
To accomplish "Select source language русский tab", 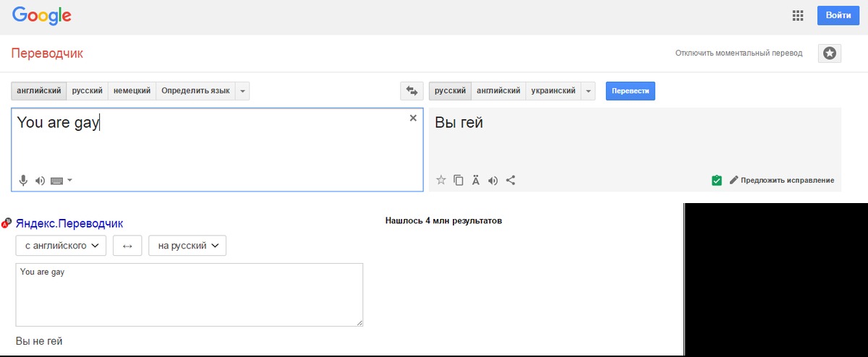I will [x=88, y=91].
